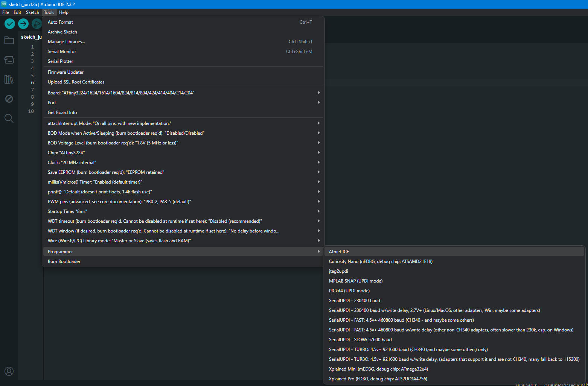Click line number 1 in editor gutter
This screenshot has width=588, height=386.
point(32,47)
